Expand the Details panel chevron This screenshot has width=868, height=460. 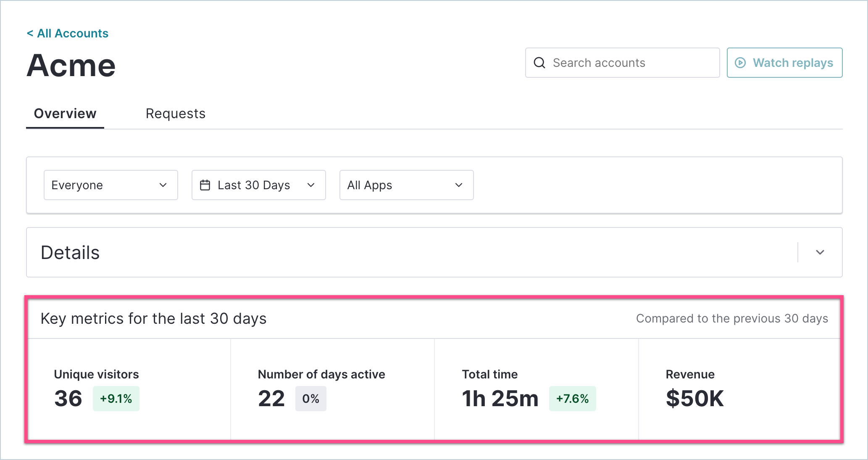coord(820,252)
